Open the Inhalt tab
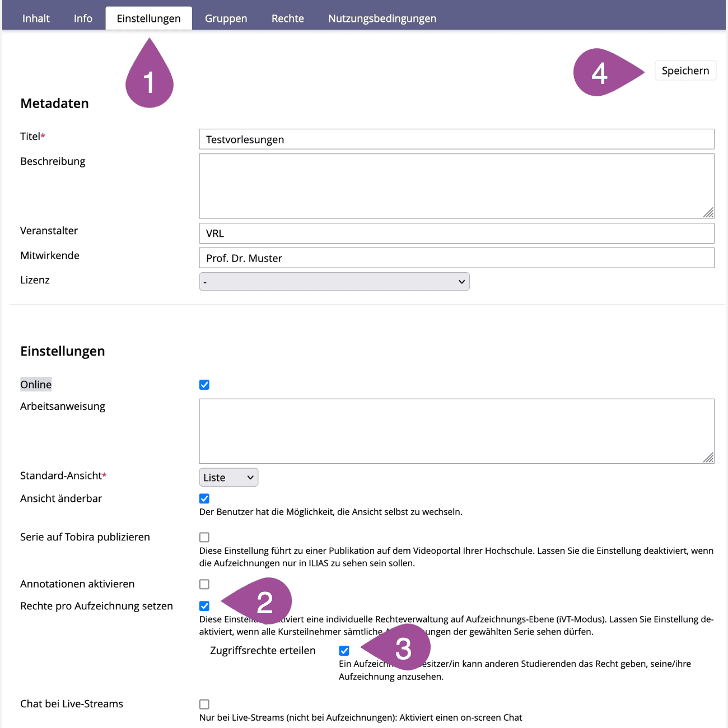Screen dimensions: 728x728 point(36,18)
